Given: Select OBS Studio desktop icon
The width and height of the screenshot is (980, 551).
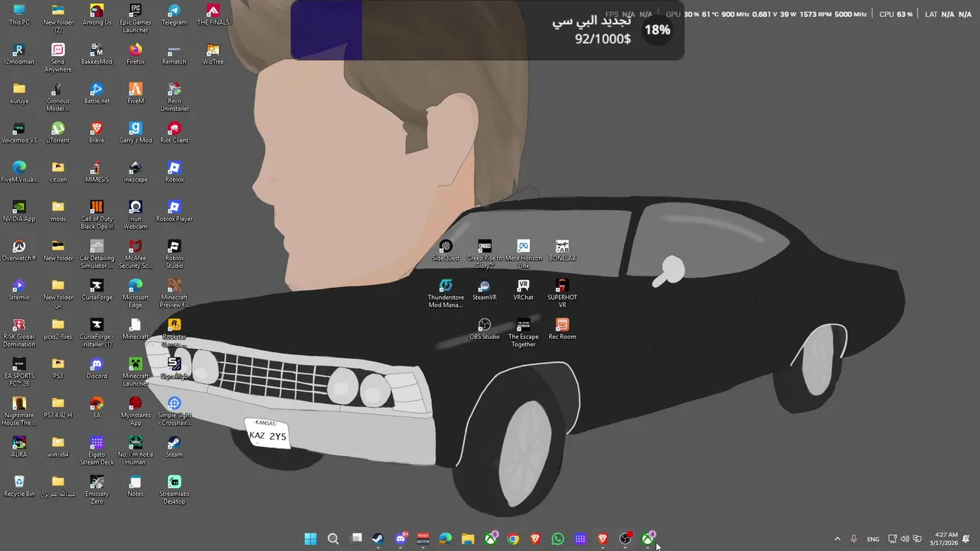Looking at the screenshot, I should 485,328.
